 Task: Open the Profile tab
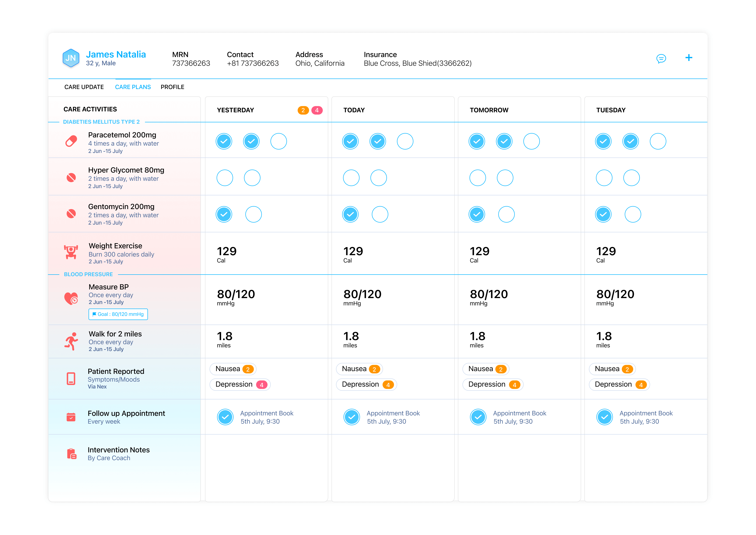point(172,87)
